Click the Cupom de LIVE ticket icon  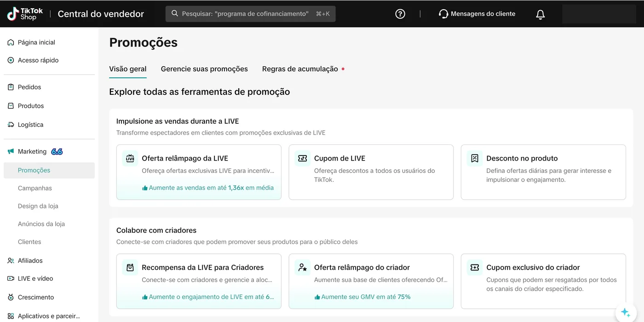(302, 158)
